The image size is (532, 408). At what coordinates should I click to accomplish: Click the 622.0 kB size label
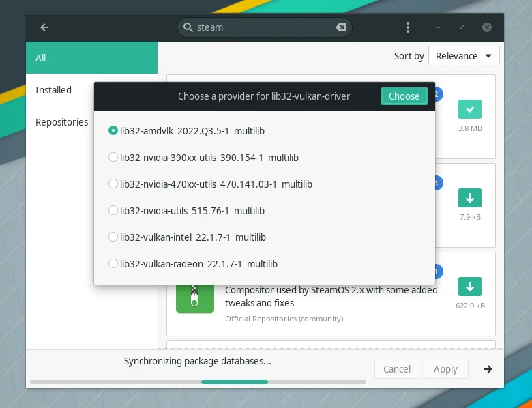470,306
